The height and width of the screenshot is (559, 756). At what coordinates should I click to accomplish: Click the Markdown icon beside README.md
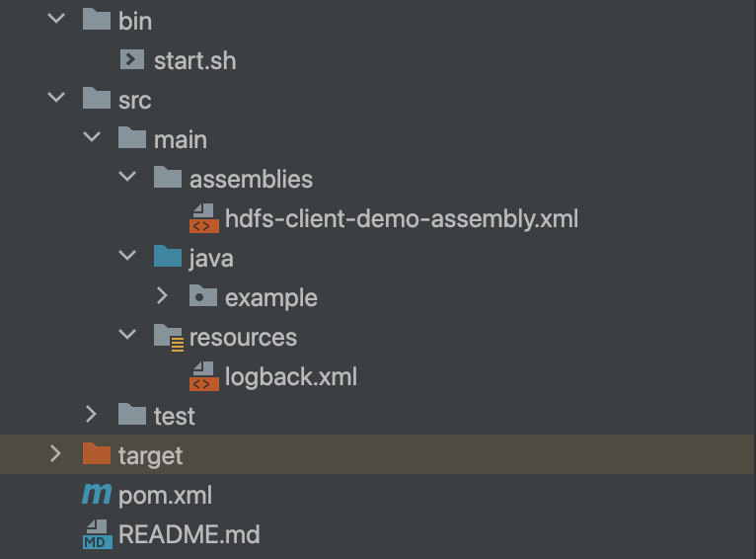[x=97, y=534]
